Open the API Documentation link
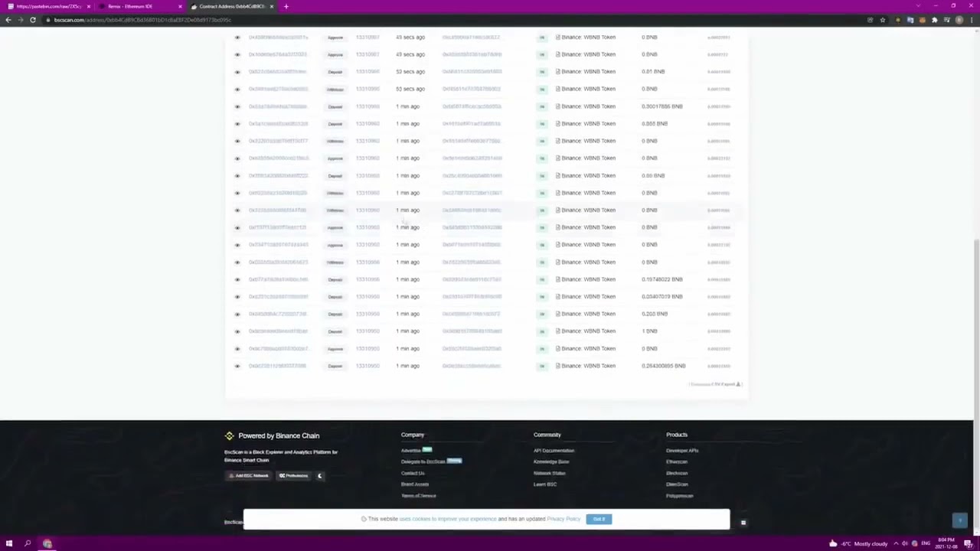980x551 pixels. point(554,451)
